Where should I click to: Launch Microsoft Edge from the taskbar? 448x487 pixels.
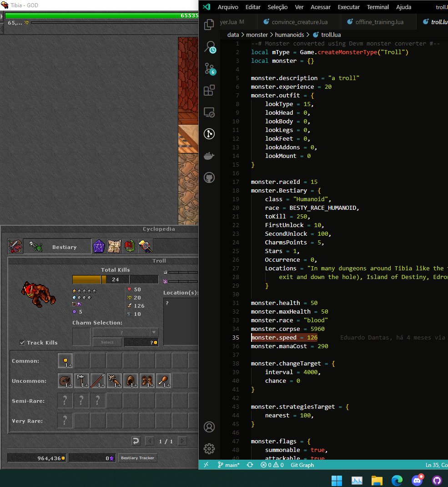pyautogui.click(x=397, y=480)
